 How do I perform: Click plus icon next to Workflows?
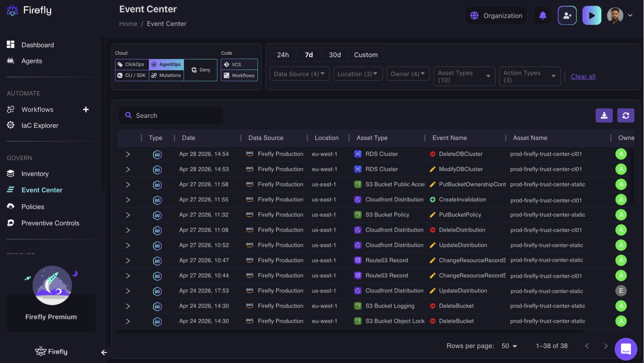[x=86, y=109]
